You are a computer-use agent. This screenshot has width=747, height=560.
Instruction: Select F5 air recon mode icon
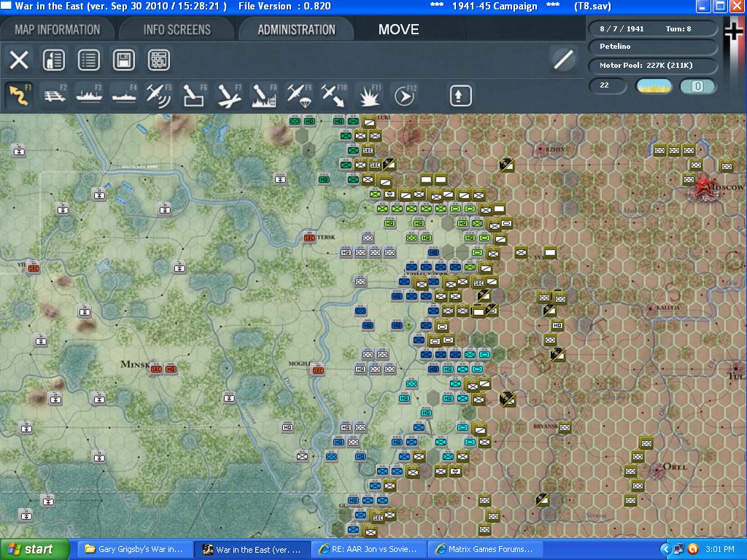tap(159, 96)
